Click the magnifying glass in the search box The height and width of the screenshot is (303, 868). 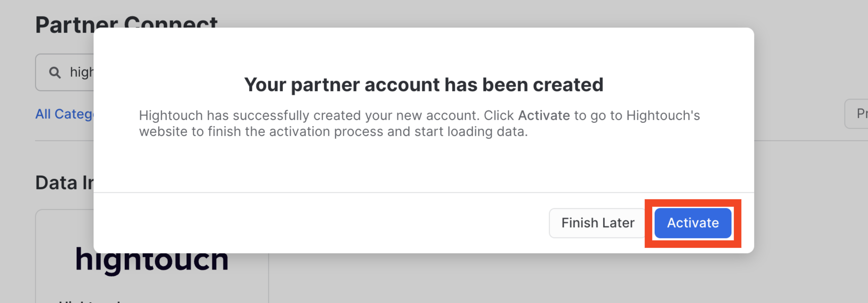coord(55,72)
